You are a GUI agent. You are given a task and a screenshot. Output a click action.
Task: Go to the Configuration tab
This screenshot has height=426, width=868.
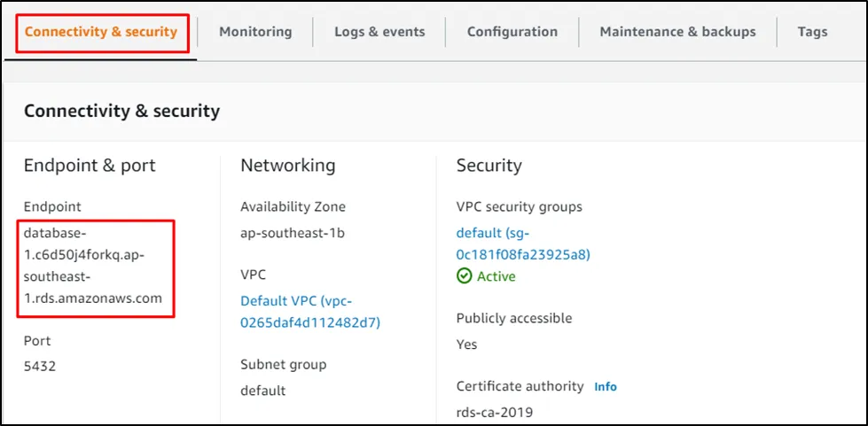point(512,32)
